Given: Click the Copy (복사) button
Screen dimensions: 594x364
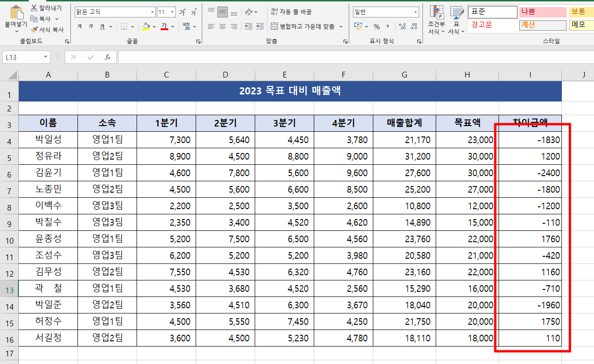Looking at the screenshot, I should pos(40,19).
